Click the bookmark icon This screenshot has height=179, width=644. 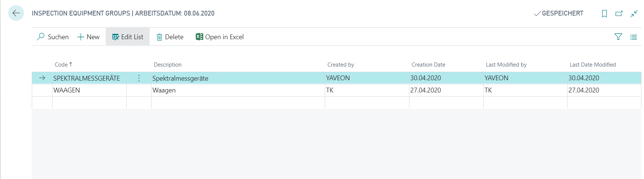604,14
